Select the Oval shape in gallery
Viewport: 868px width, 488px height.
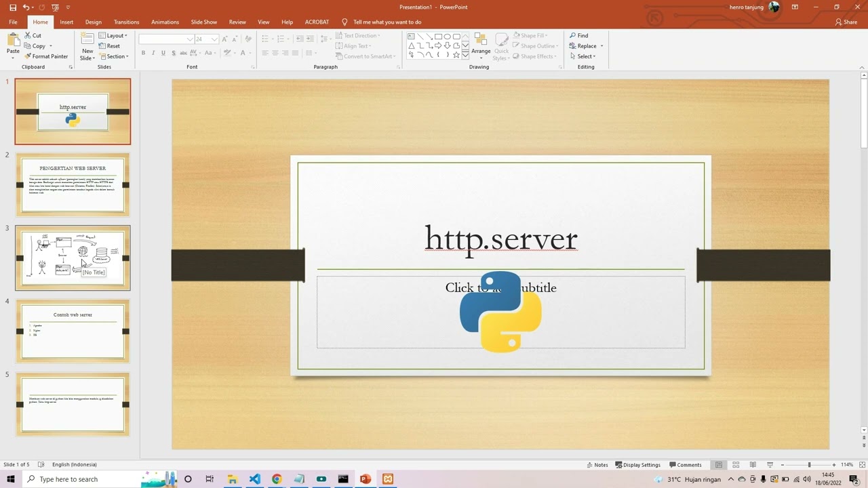point(447,37)
